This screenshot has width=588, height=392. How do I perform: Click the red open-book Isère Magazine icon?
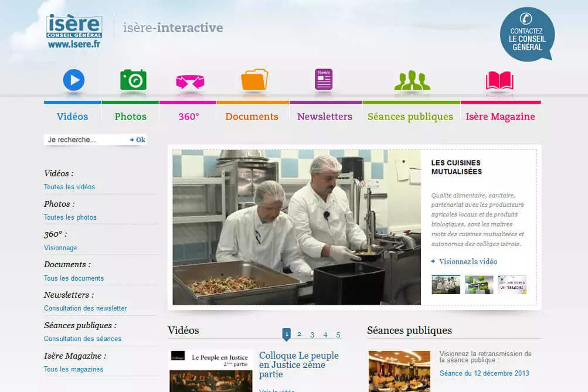[500, 80]
